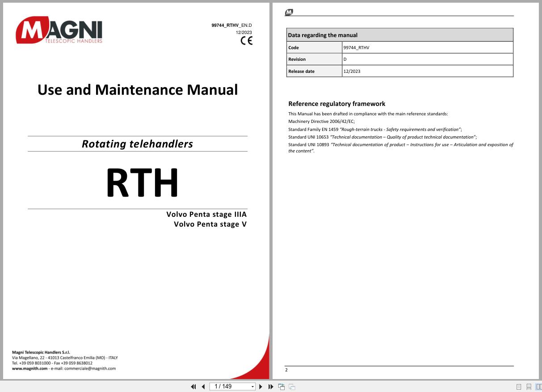Go to the next page
Screen dimensions: 542x392
coord(261,387)
